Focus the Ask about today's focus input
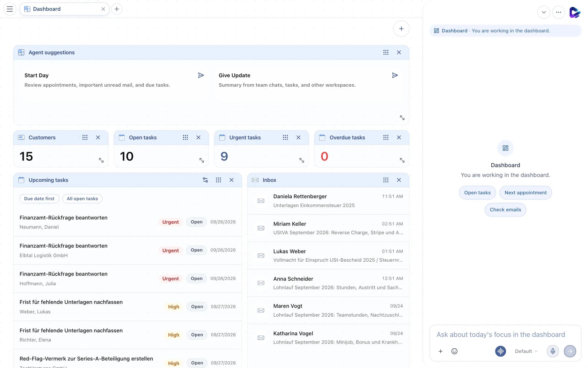This screenshot has height=368, width=588. [x=505, y=335]
